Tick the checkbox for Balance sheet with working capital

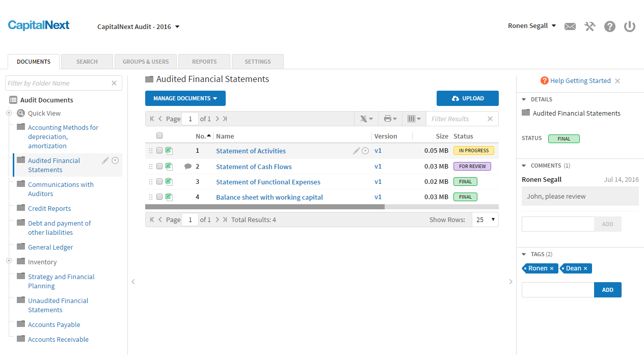[159, 197]
